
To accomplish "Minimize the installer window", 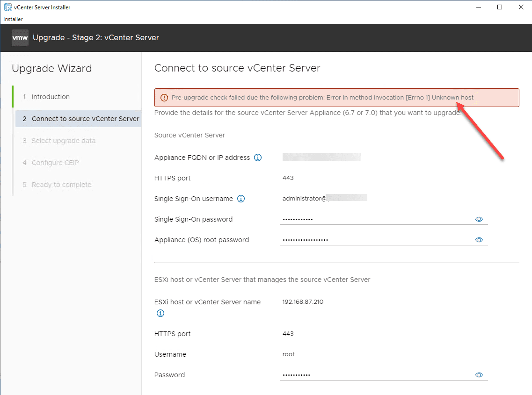I will [479, 7].
